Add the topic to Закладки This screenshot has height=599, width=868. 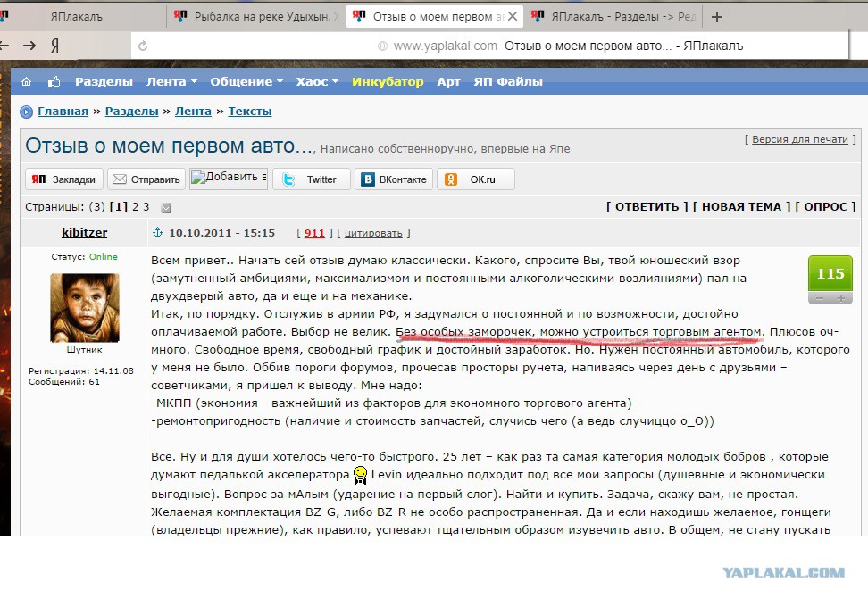point(63,179)
